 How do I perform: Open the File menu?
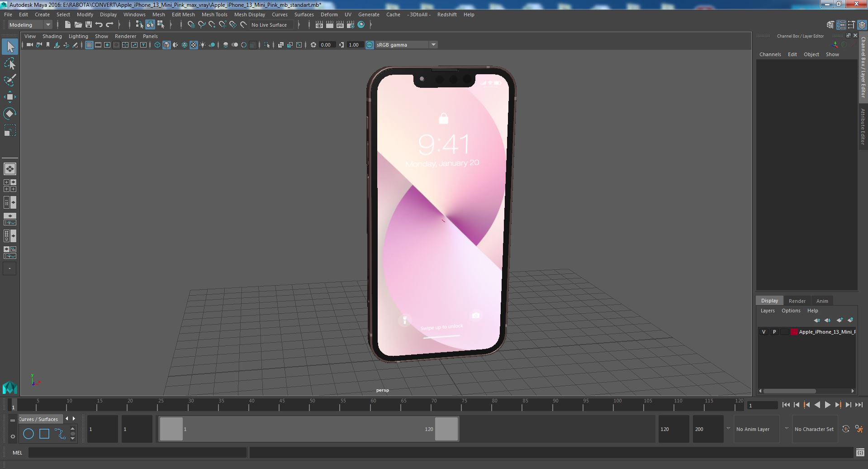[x=8, y=14]
